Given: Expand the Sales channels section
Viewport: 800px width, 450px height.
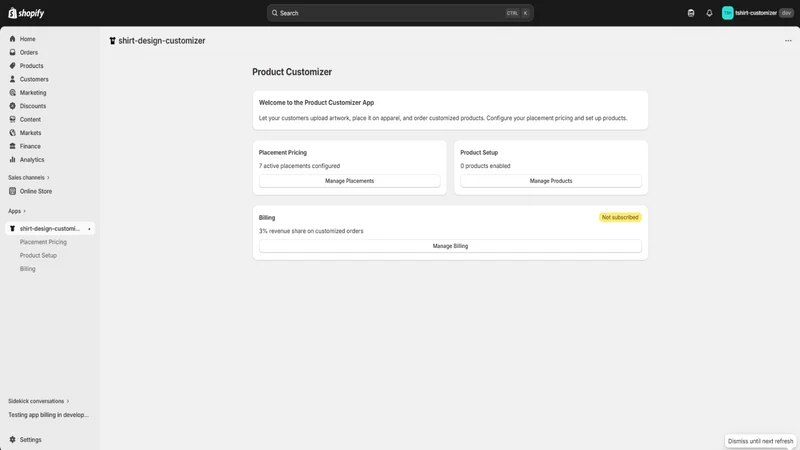Looking at the screenshot, I should [x=29, y=178].
